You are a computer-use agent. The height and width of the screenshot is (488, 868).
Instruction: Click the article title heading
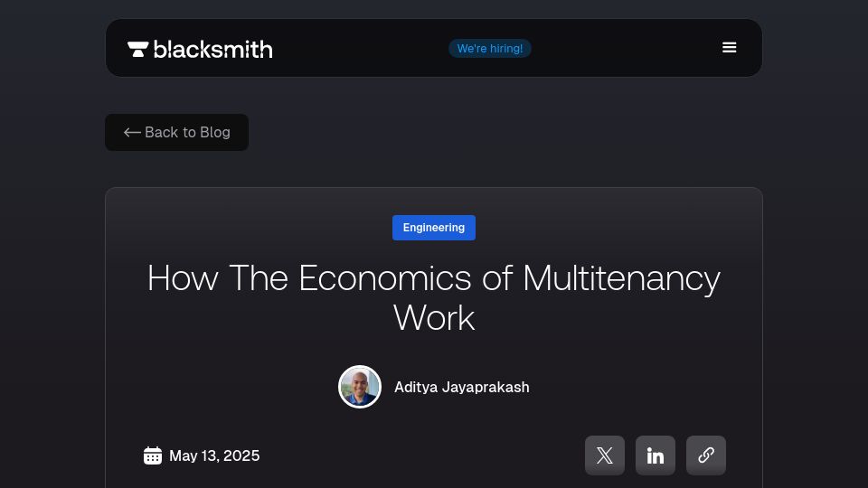[434, 297]
